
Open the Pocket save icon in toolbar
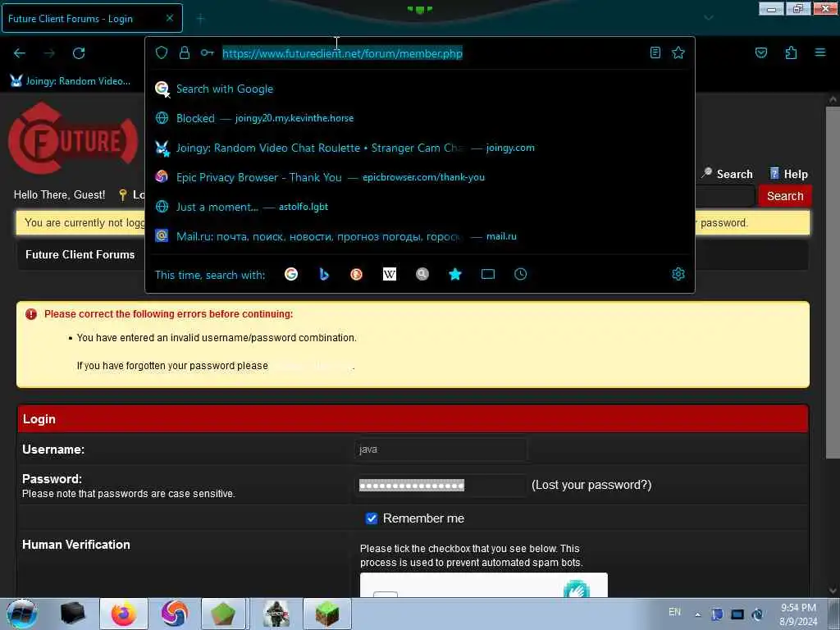pyautogui.click(x=761, y=52)
